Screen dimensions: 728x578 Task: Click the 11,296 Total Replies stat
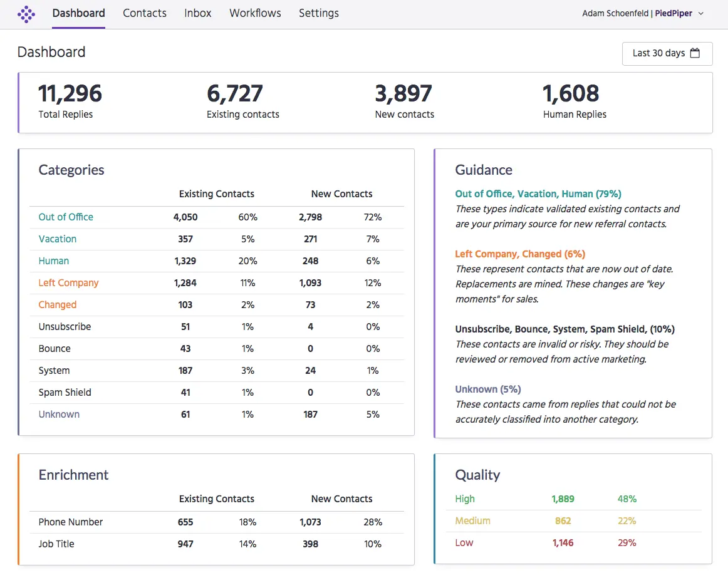[x=70, y=100]
